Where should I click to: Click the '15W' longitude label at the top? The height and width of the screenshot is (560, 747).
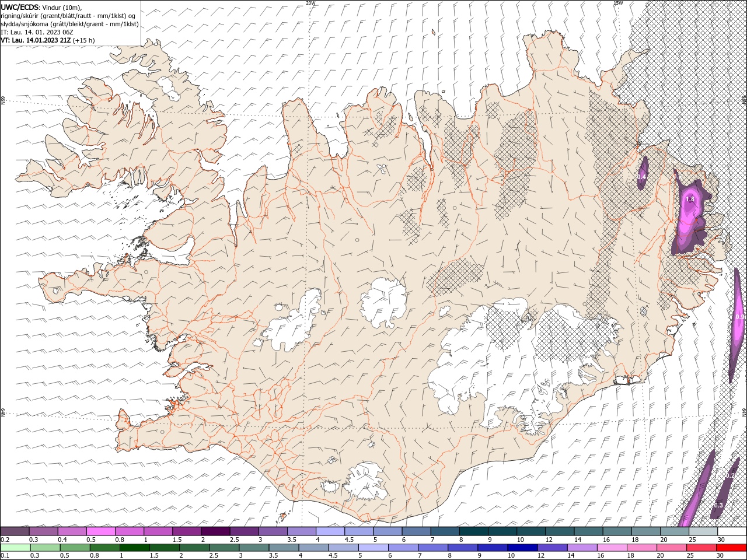click(618, 3)
